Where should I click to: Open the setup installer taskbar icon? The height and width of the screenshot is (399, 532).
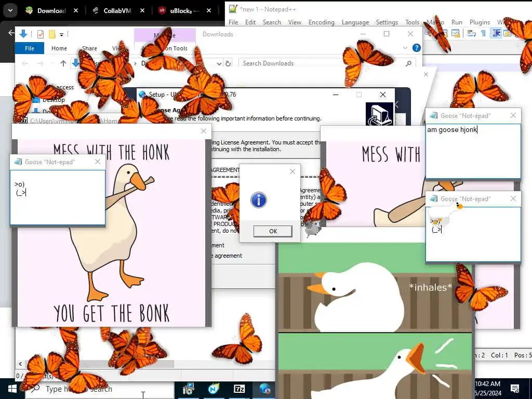point(188,389)
